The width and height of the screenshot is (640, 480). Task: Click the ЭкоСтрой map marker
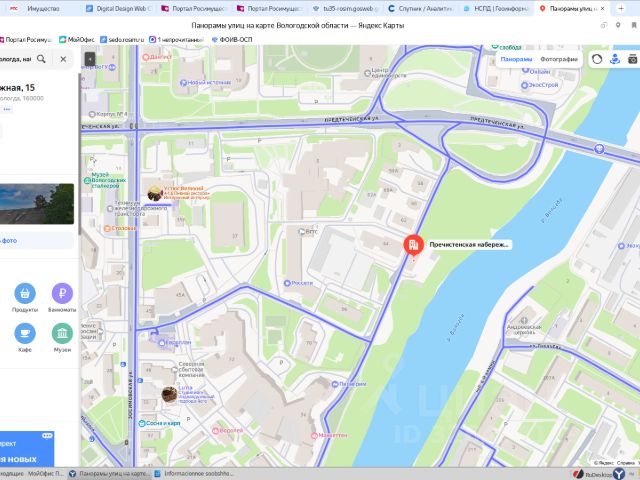pos(524,85)
